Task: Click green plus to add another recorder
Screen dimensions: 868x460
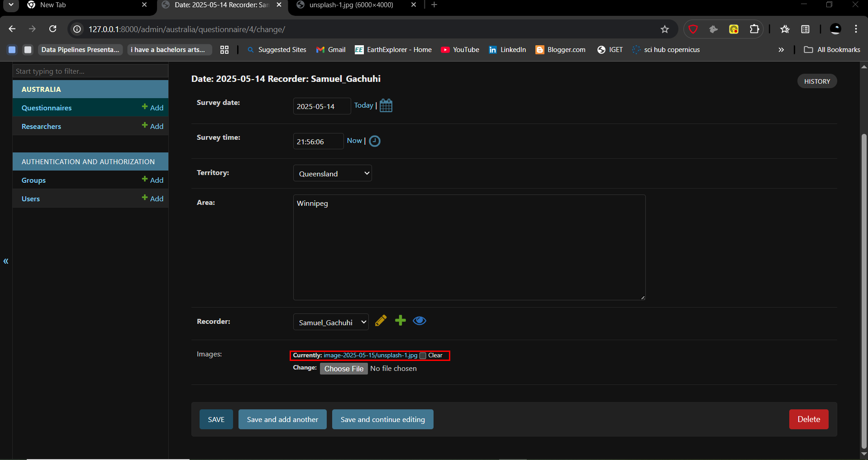Action: [400, 321]
